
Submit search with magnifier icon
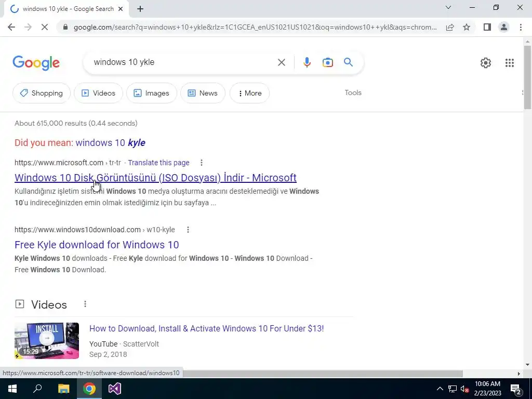[x=348, y=62]
